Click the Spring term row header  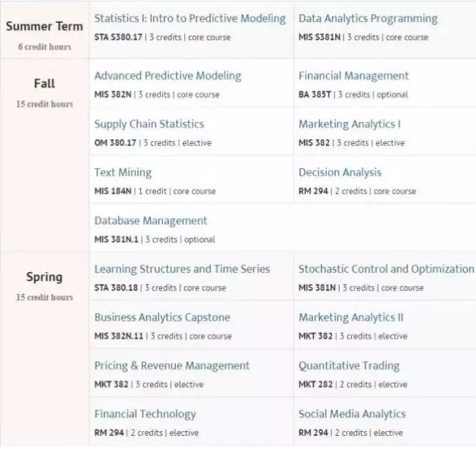[44, 277]
